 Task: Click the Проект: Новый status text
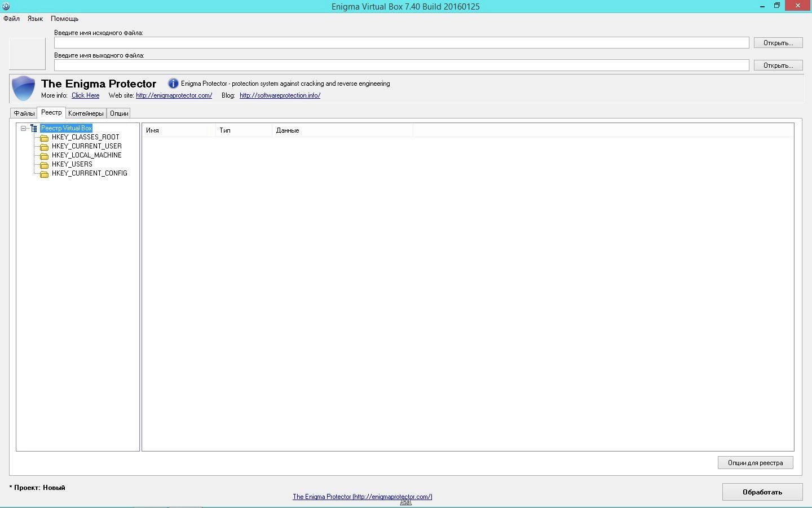pos(37,488)
